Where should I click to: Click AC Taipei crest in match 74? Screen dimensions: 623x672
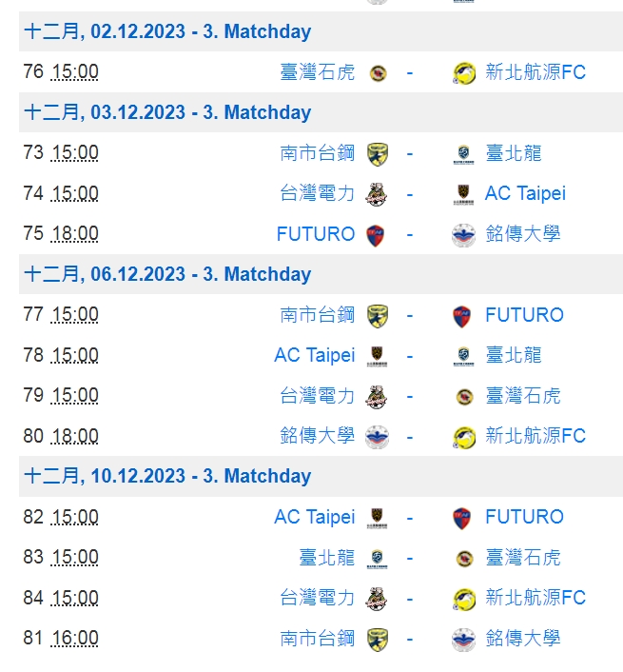(x=463, y=194)
